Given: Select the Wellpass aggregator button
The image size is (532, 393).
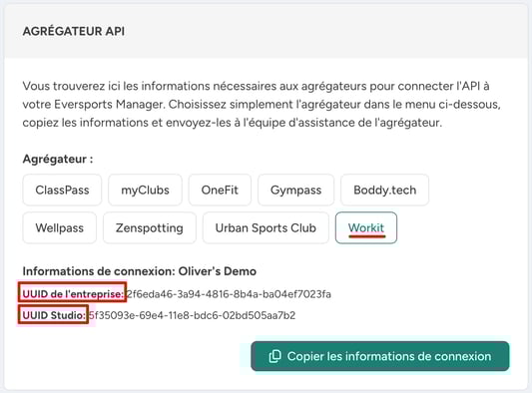Looking at the screenshot, I should click(59, 227).
